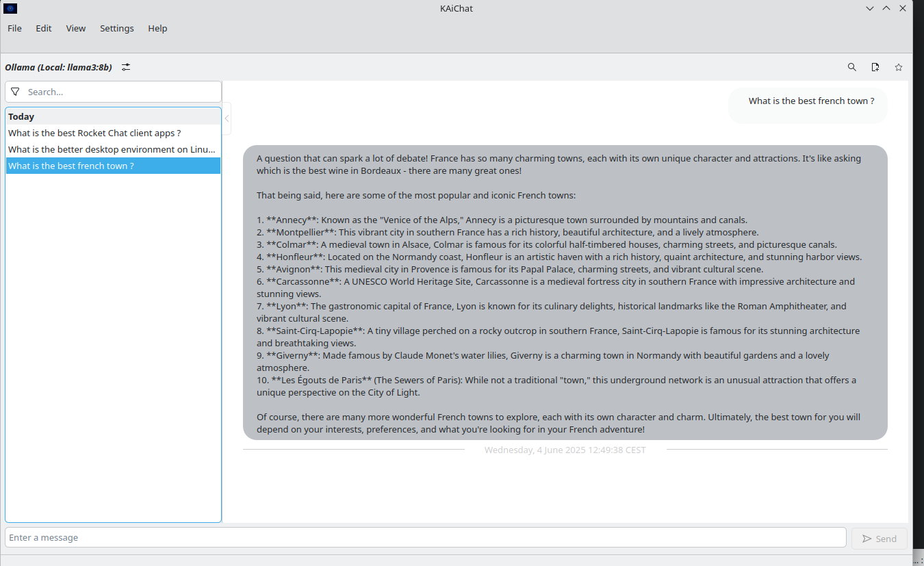924x566 pixels.
Task: Click the '**Colmar**' list line in the answer
Action: [547, 244]
